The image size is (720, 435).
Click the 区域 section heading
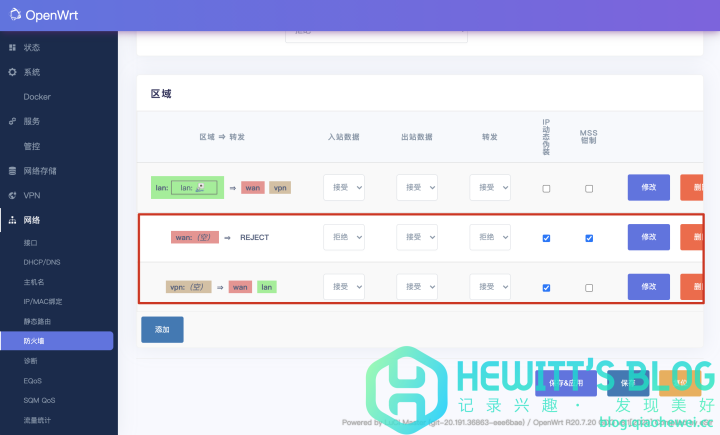click(x=161, y=94)
